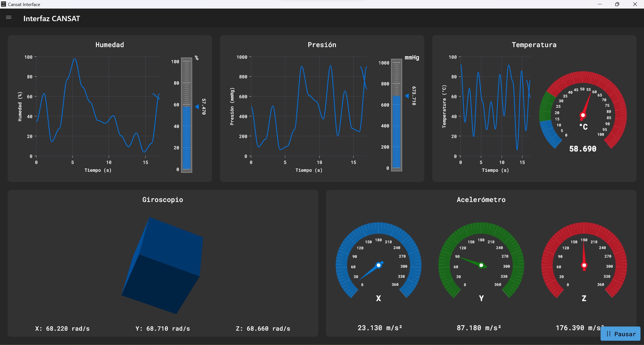Click the Presión panel title
This screenshot has width=644, height=345.
coord(322,45)
